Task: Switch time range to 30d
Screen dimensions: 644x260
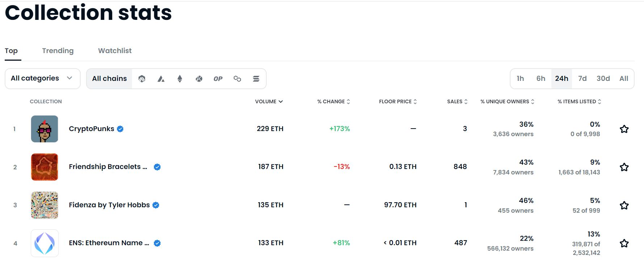Action: pos(603,79)
